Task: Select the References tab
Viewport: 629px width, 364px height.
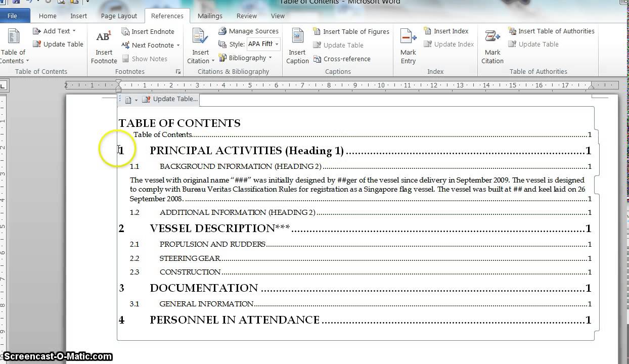Action: pyautogui.click(x=167, y=16)
